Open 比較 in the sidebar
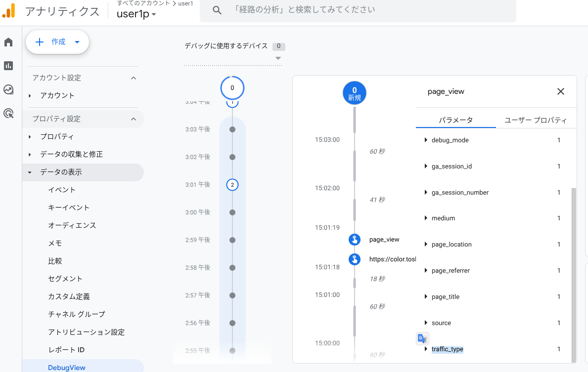 (x=55, y=261)
